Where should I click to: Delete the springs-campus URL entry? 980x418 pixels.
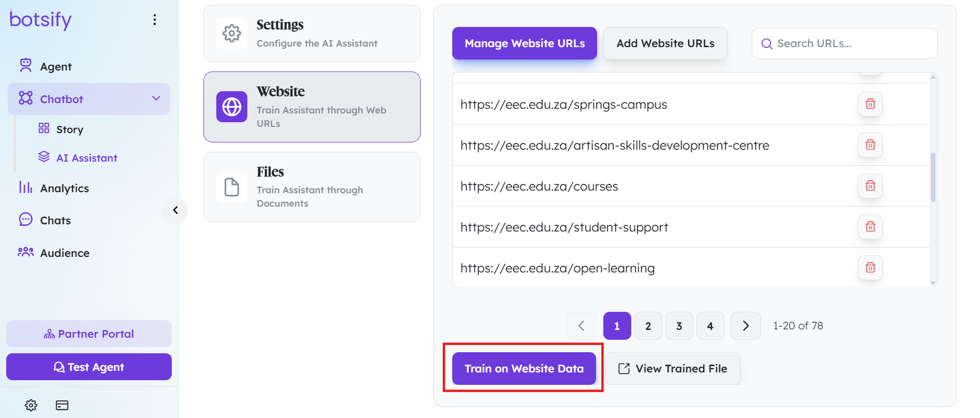click(870, 104)
